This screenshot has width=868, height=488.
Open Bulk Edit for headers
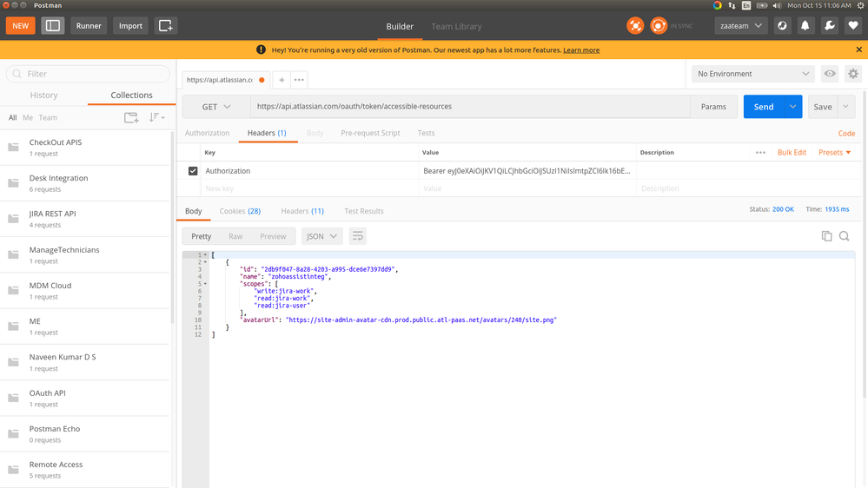792,153
